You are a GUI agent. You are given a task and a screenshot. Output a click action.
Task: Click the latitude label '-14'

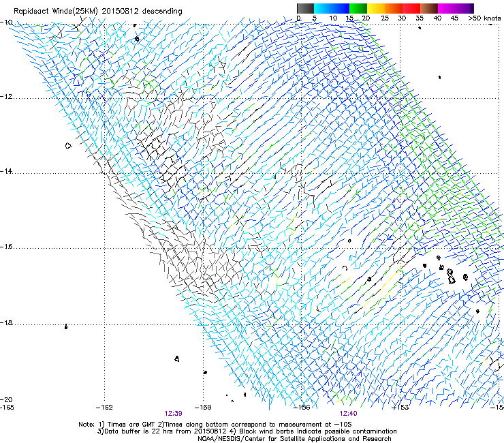pyautogui.click(x=6, y=172)
